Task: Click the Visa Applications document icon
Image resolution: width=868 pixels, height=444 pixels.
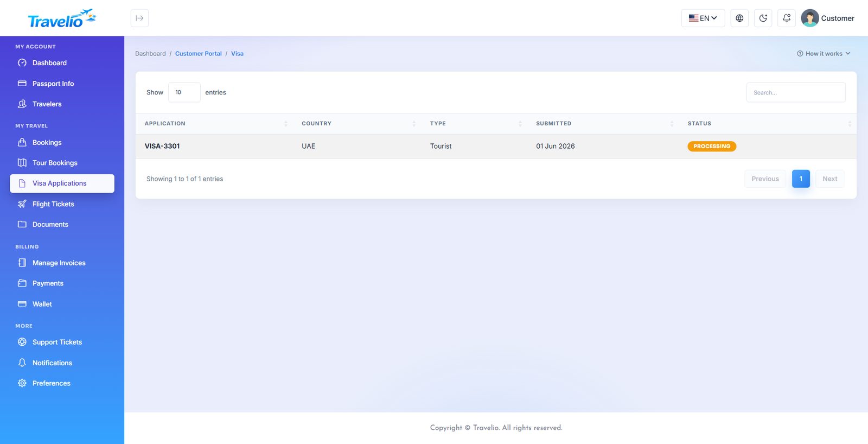Action: (22, 183)
